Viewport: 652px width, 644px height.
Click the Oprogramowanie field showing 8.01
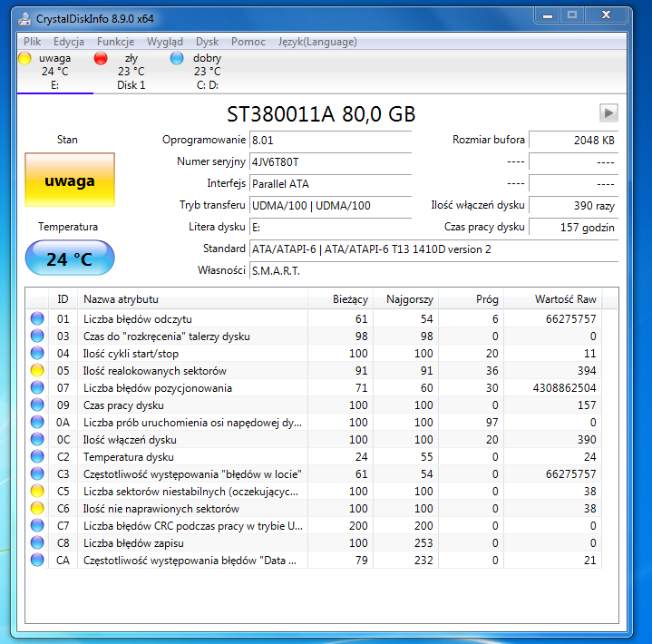[331, 141]
